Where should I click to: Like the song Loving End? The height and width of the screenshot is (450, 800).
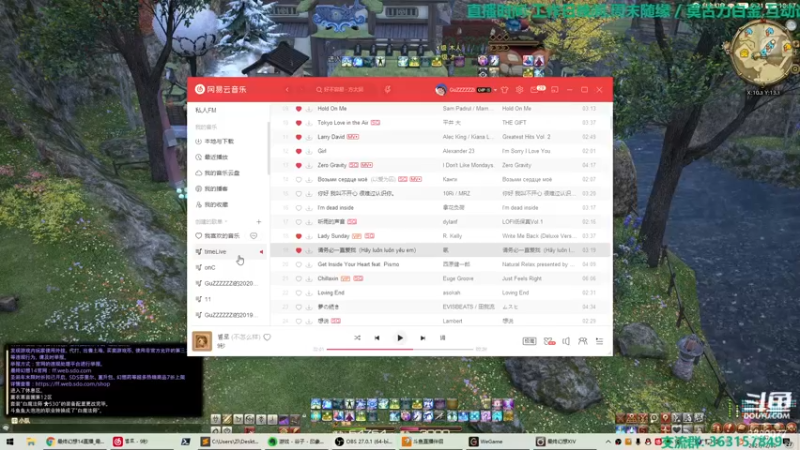298,293
